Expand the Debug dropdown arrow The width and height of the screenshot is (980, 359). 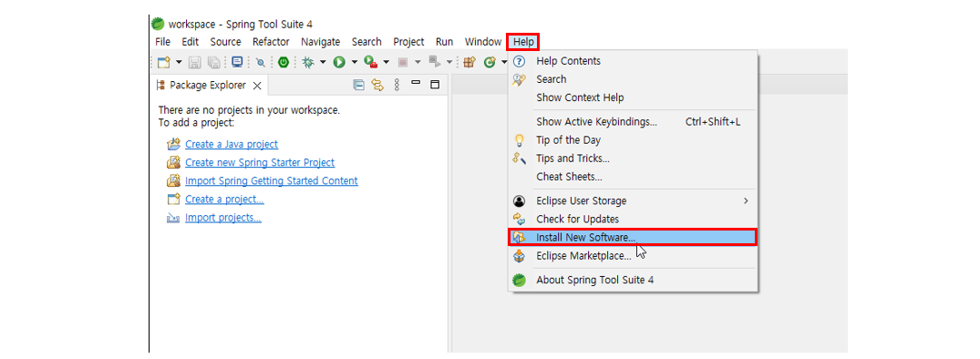coord(323,62)
